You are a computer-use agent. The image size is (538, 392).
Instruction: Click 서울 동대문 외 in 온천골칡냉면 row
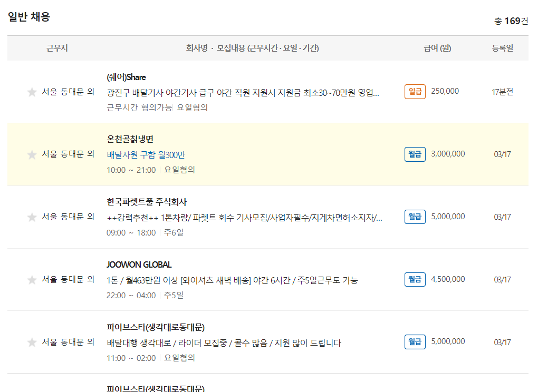68,154
